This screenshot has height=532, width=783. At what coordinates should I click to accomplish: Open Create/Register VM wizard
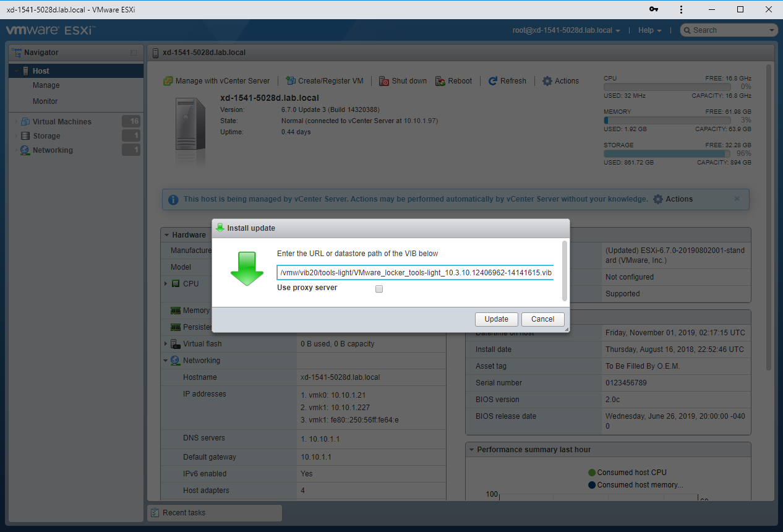pos(325,81)
